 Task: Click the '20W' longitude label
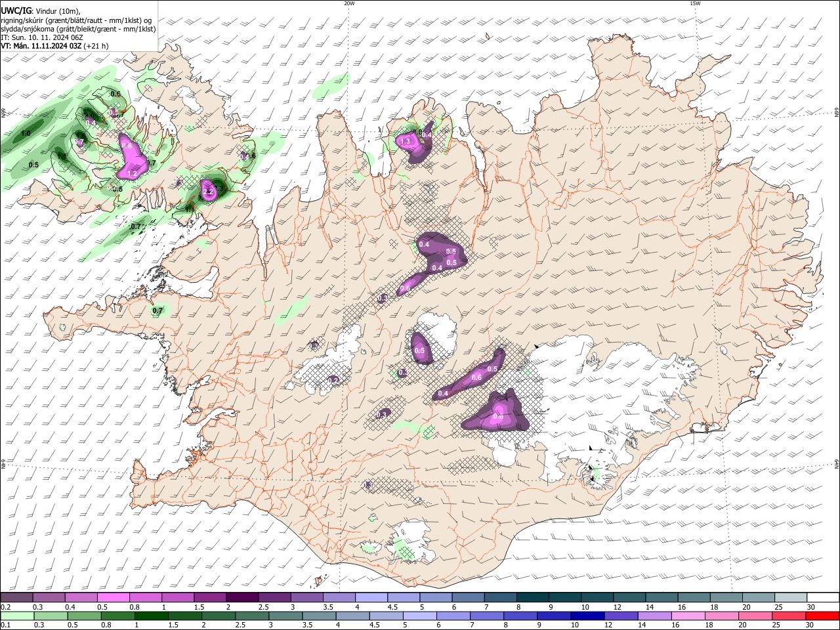point(349,3)
